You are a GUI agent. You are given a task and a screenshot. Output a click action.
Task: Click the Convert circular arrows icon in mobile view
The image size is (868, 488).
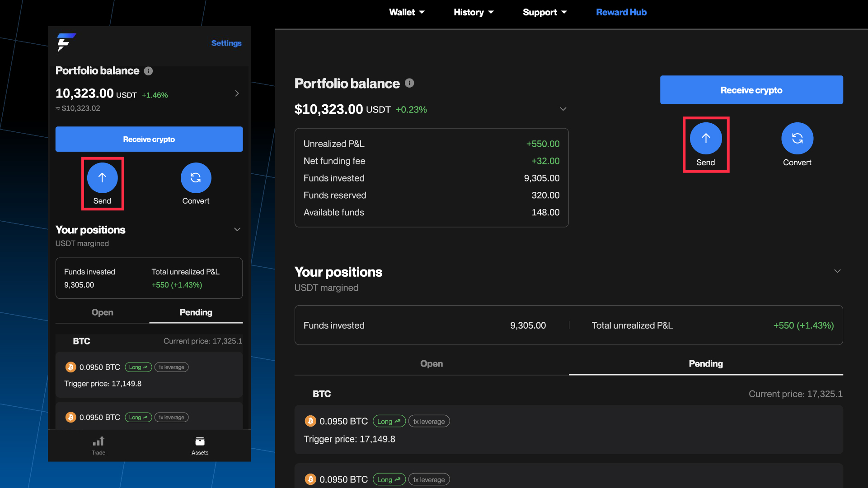tap(196, 178)
